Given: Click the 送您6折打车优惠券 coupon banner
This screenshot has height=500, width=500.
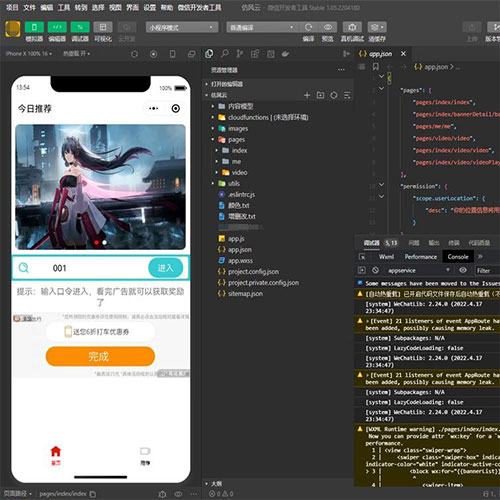Looking at the screenshot, I should tap(101, 332).
